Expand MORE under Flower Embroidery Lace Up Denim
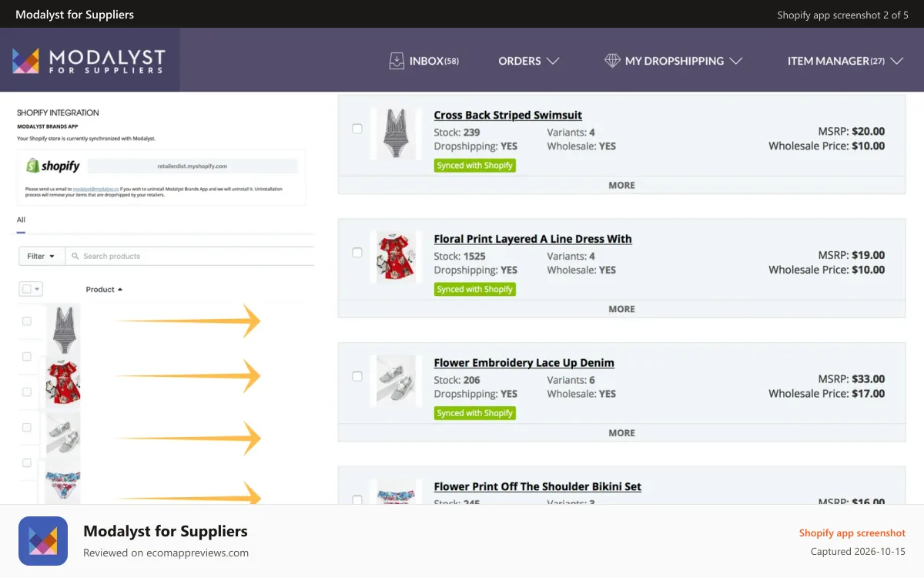 621,433
